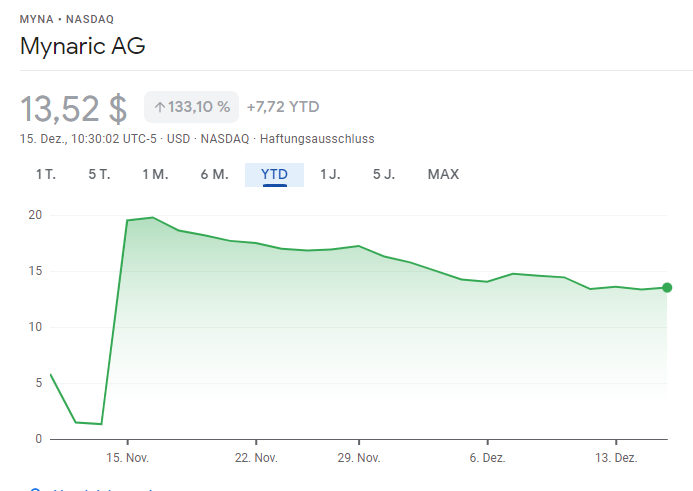The image size is (693, 491).
Task: Select the YTD range tab
Action: click(x=274, y=175)
